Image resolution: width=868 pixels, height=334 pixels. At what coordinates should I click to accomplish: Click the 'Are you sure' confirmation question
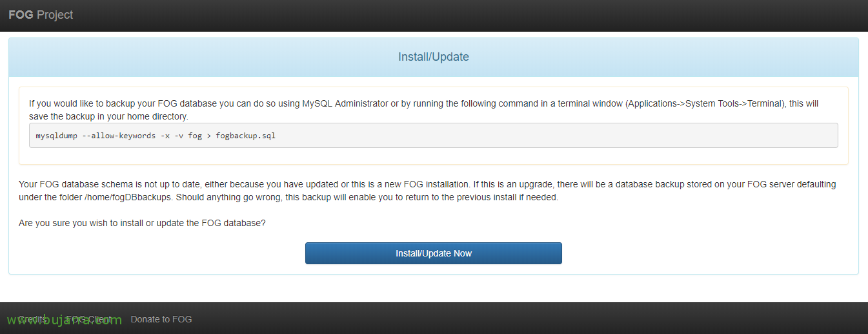142,223
